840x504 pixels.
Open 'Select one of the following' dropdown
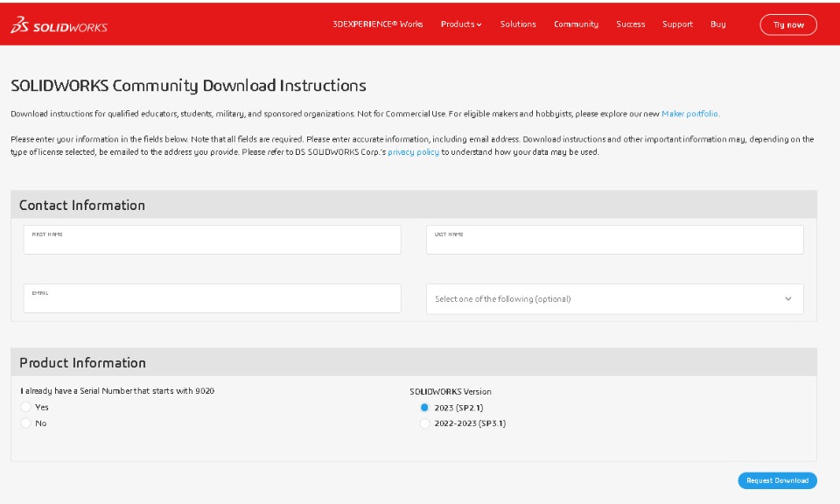tap(614, 299)
